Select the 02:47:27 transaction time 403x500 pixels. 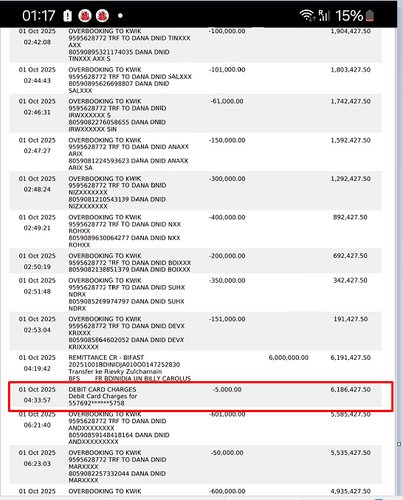click(37, 151)
